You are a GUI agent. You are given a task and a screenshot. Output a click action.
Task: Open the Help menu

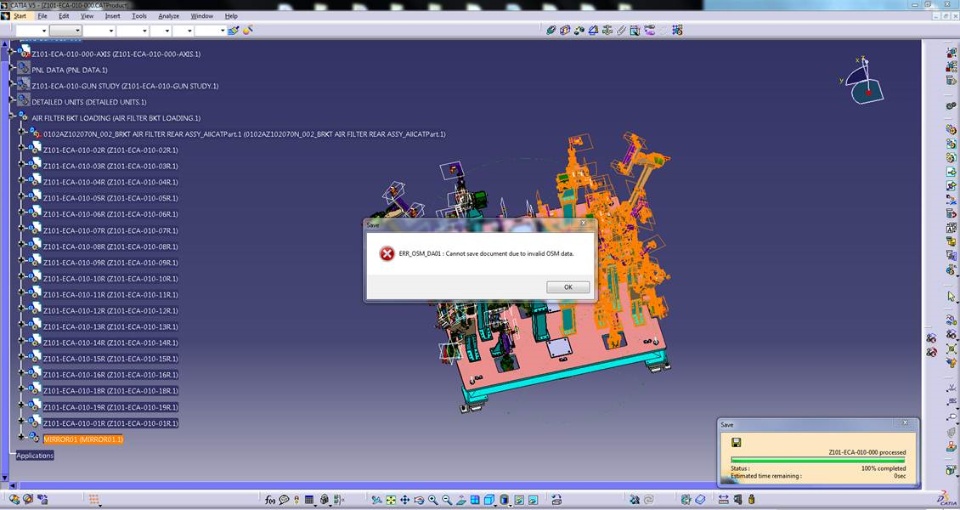click(231, 16)
